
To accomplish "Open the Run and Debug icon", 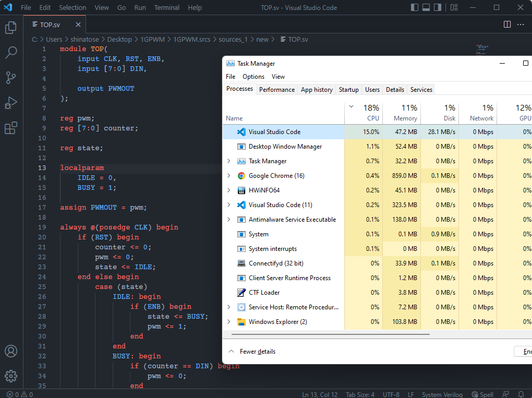I will pos(11,102).
